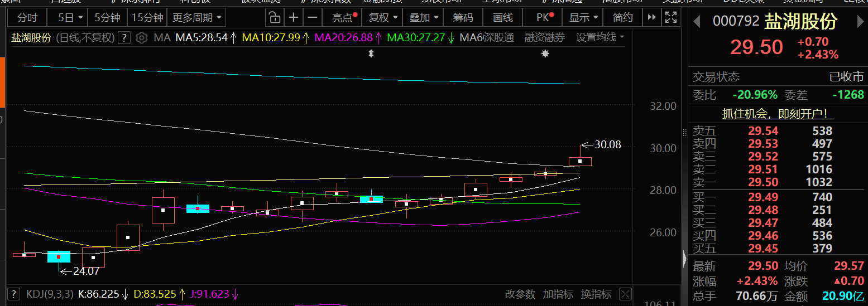Click the 均价 29.57 value
Screen dimensions: 868x306
pos(848,266)
